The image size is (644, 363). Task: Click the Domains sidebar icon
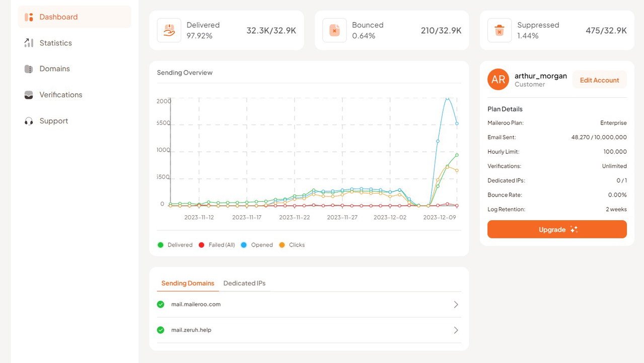pyautogui.click(x=29, y=69)
